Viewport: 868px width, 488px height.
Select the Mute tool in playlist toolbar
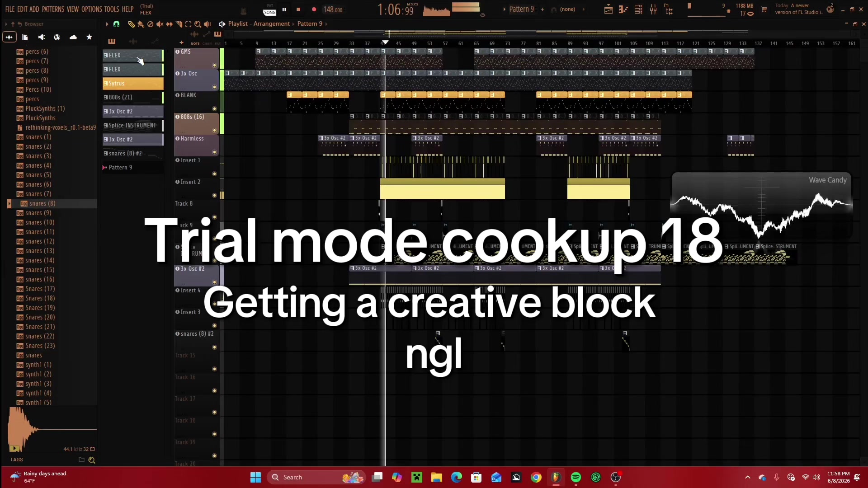[x=160, y=24]
